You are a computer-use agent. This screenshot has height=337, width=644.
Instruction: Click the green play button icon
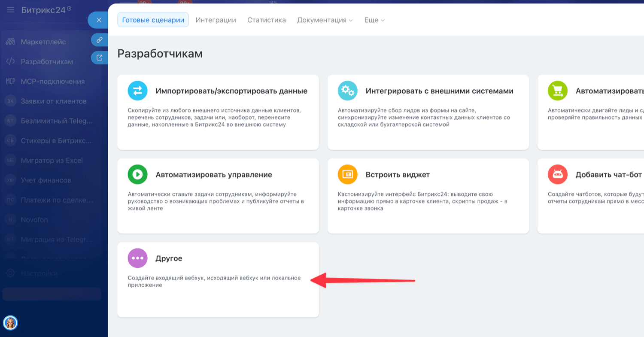pyautogui.click(x=138, y=174)
